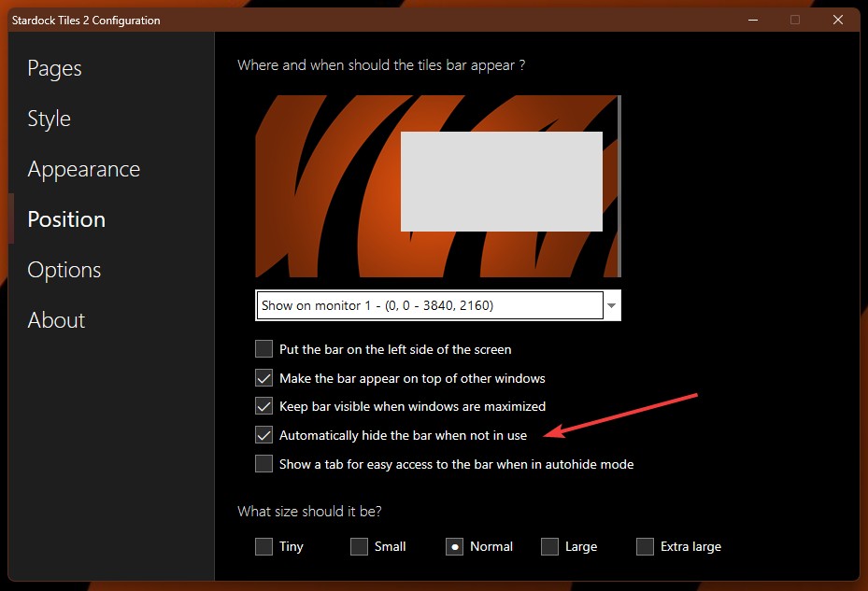868x591 pixels.
Task: Switch to the Style section
Action: [50, 119]
